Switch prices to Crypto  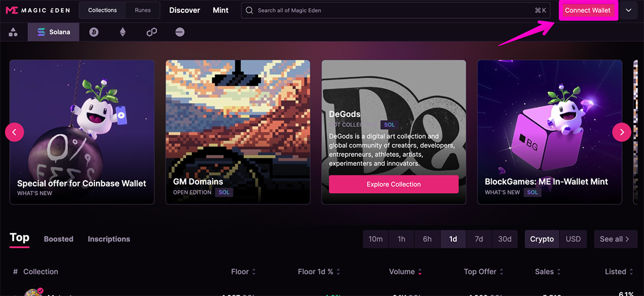coord(542,239)
